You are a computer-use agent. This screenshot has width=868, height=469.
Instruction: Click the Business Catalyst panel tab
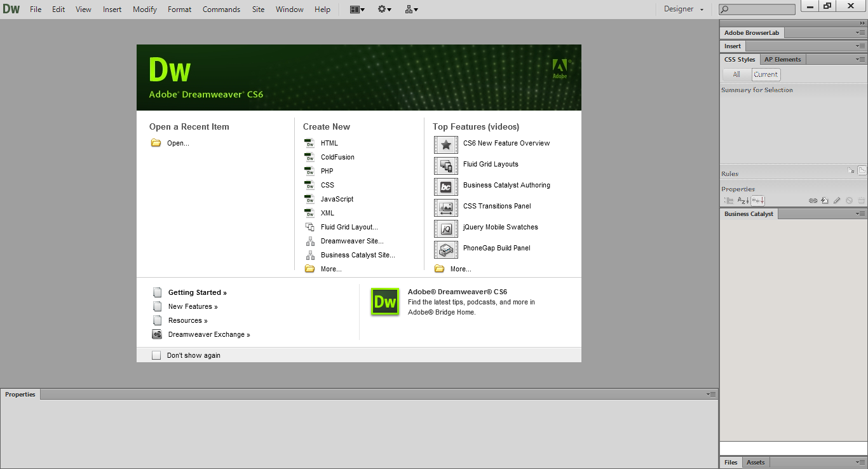coord(749,214)
